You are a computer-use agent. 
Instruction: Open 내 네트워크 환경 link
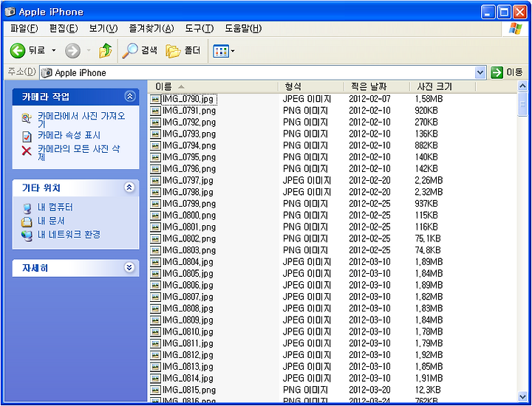click(69, 235)
